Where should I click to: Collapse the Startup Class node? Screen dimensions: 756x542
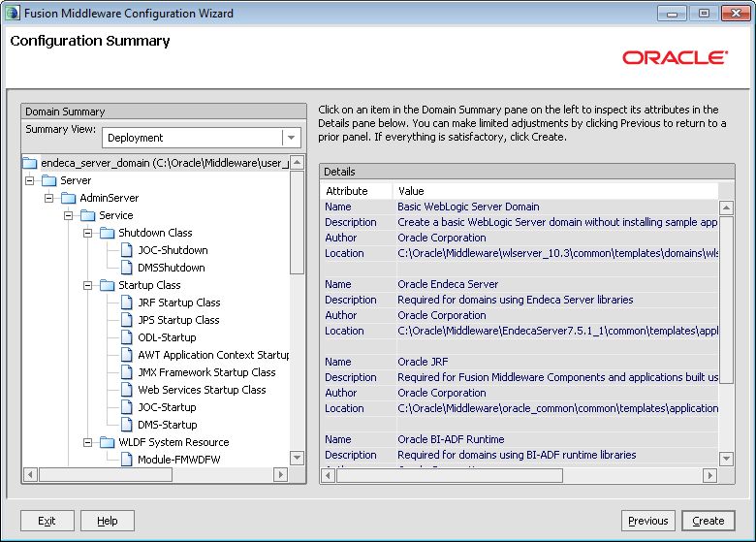88,285
